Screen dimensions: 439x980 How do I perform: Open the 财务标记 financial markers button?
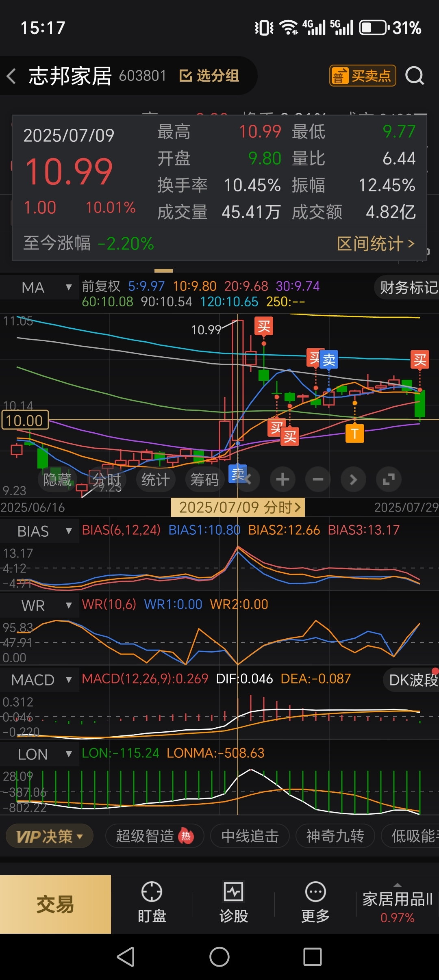pos(408,288)
